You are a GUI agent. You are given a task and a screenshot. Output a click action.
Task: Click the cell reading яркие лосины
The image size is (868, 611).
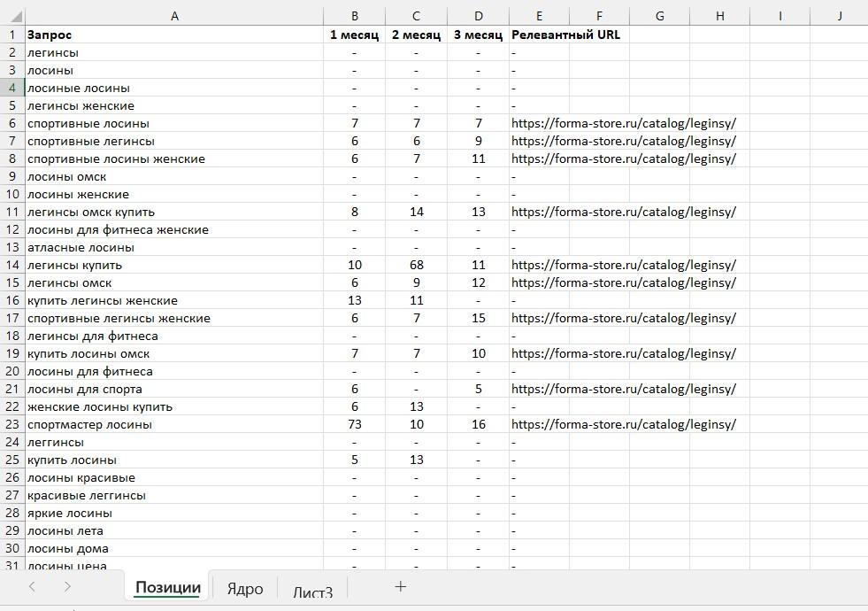click(x=174, y=513)
